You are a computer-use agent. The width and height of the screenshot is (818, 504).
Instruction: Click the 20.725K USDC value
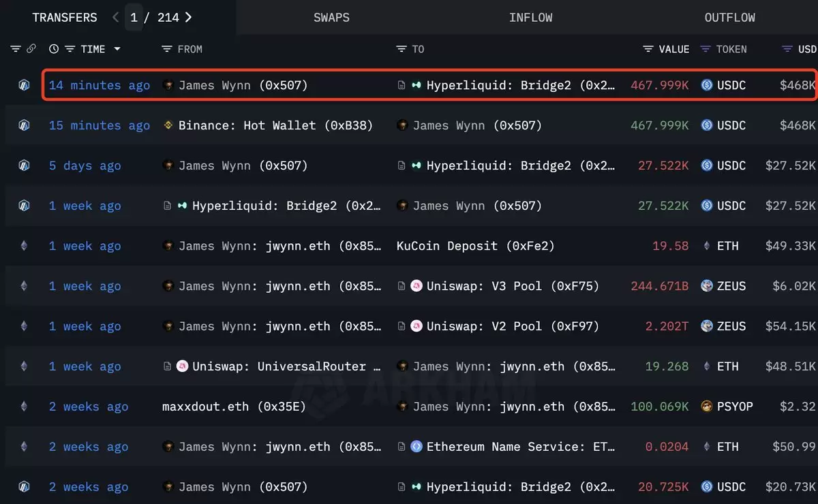[x=663, y=487]
